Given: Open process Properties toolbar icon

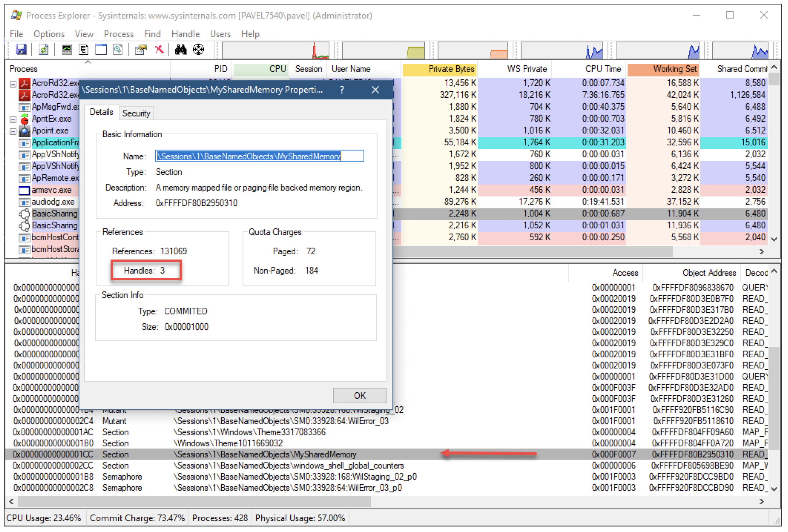Looking at the screenshot, I should tap(141, 50).
